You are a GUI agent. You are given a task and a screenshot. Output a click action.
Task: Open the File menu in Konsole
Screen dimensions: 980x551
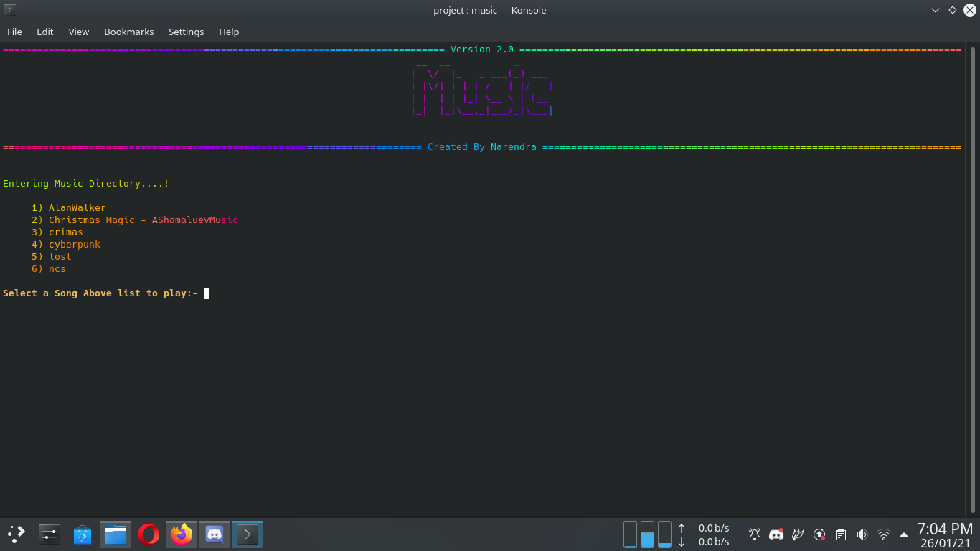tap(14, 32)
